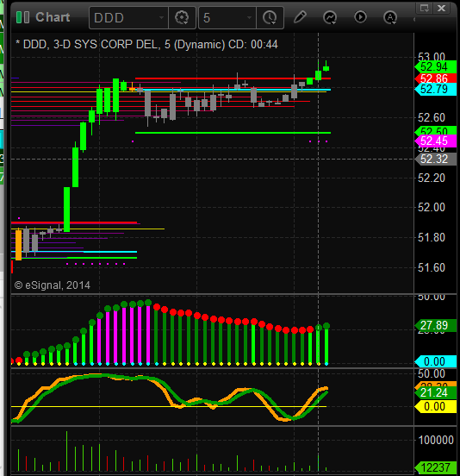Image resolution: width=460 pixels, height=476 pixels.
Task: Click the yellow 0.00 oscillator value label
Action: coord(436,406)
